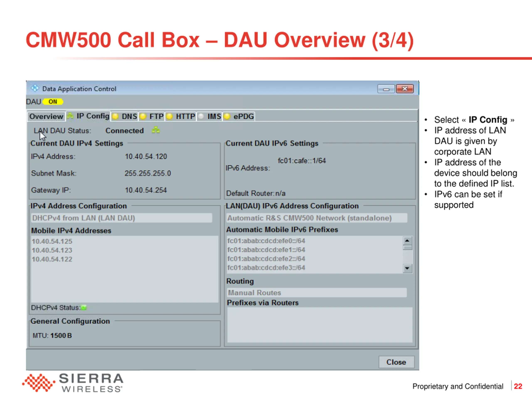
Task: Switch to the Overview tab
Action: [46, 117]
